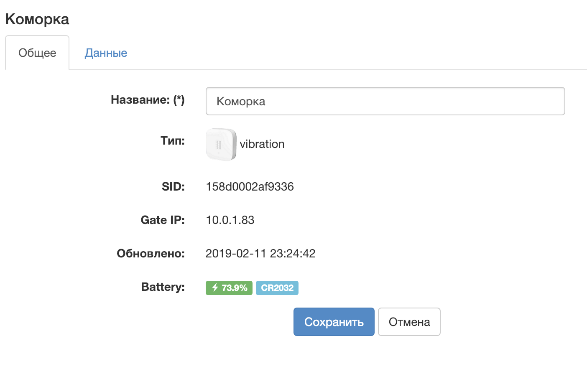The height and width of the screenshot is (392, 587).
Task: Click the vibration sensor device image
Action: (221, 145)
